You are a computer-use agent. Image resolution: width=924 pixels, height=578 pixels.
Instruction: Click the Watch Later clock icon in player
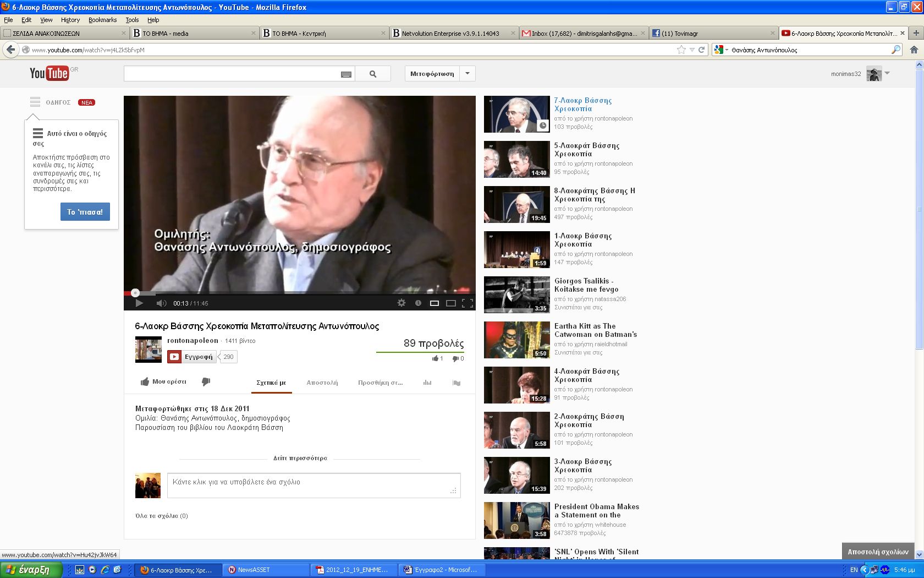(418, 303)
